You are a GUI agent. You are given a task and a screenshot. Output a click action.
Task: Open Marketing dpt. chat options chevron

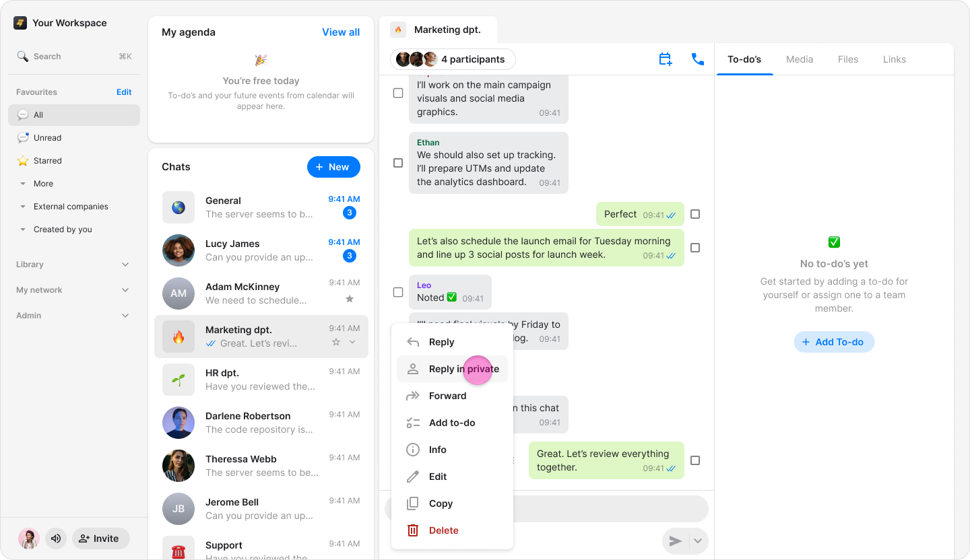click(352, 342)
